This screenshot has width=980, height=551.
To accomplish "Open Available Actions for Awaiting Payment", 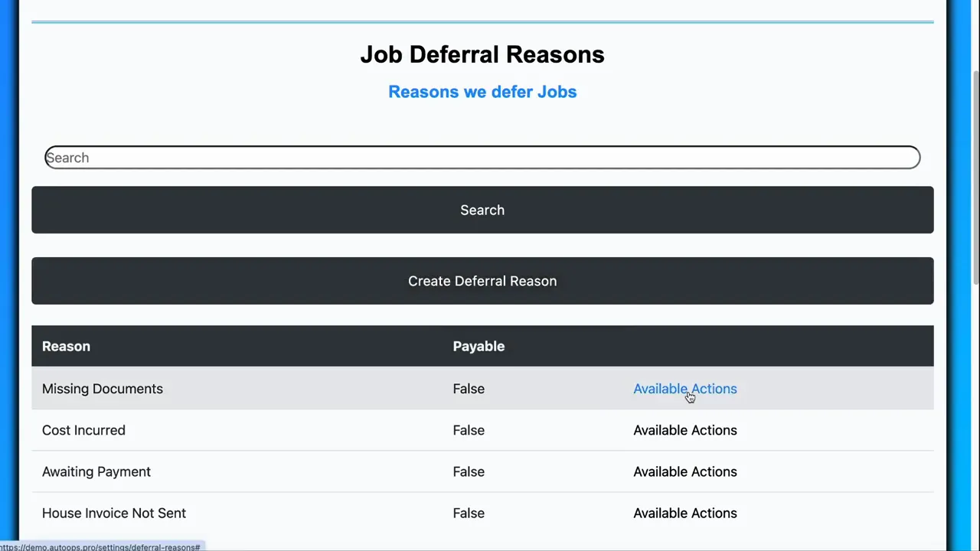I will pos(684,471).
